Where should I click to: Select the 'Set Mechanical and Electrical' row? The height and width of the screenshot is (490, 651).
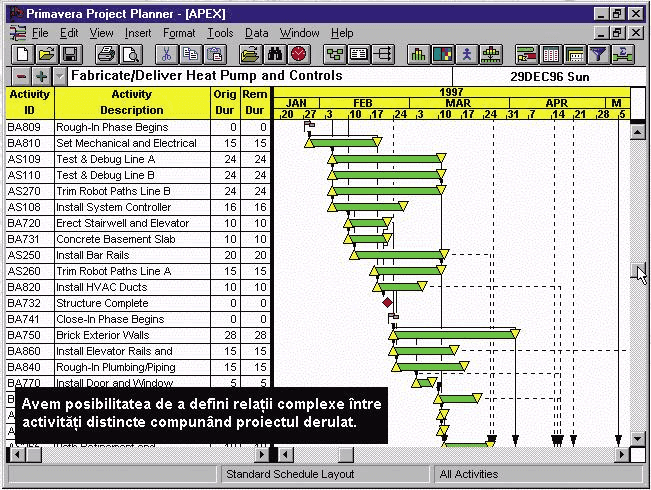138,143
